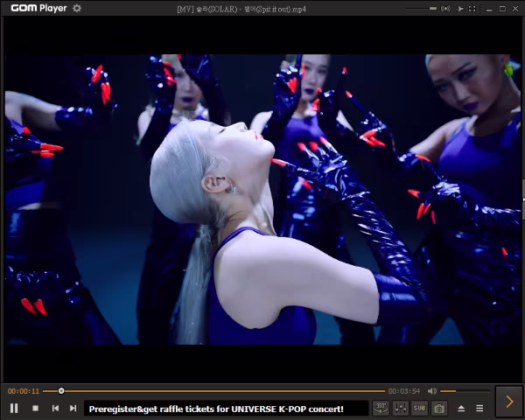This screenshot has height=420, width=525.
Task: Open the settings gear beside GOM Player logo
Action: pos(77,8)
